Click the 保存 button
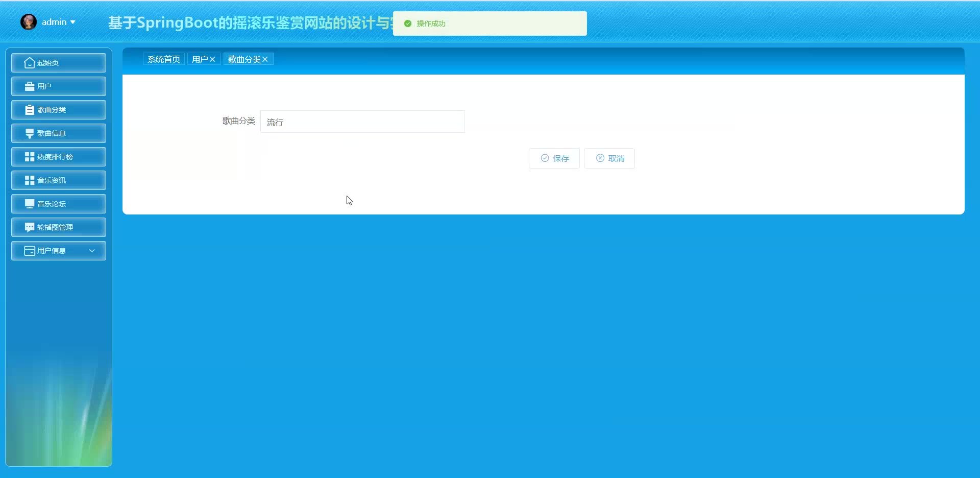980x478 pixels. click(554, 158)
